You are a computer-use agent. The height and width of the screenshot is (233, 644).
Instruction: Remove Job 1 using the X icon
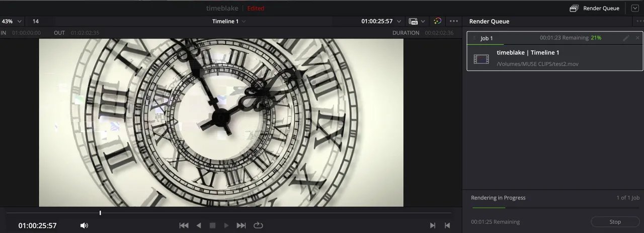click(637, 38)
